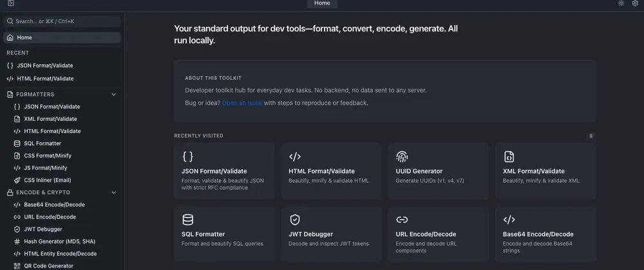This screenshot has height=270, width=644.
Task: Click the Formatters section file icon
Action: tap(10, 94)
